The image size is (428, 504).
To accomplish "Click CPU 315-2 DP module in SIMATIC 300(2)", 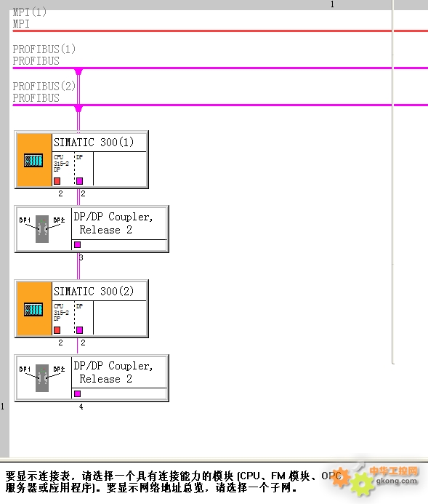I will point(61,313).
